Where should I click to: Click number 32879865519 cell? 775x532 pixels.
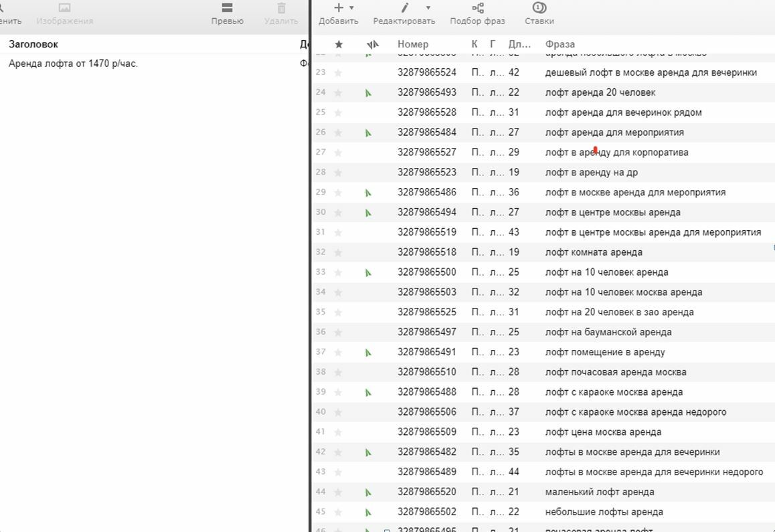tap(427, 232)
